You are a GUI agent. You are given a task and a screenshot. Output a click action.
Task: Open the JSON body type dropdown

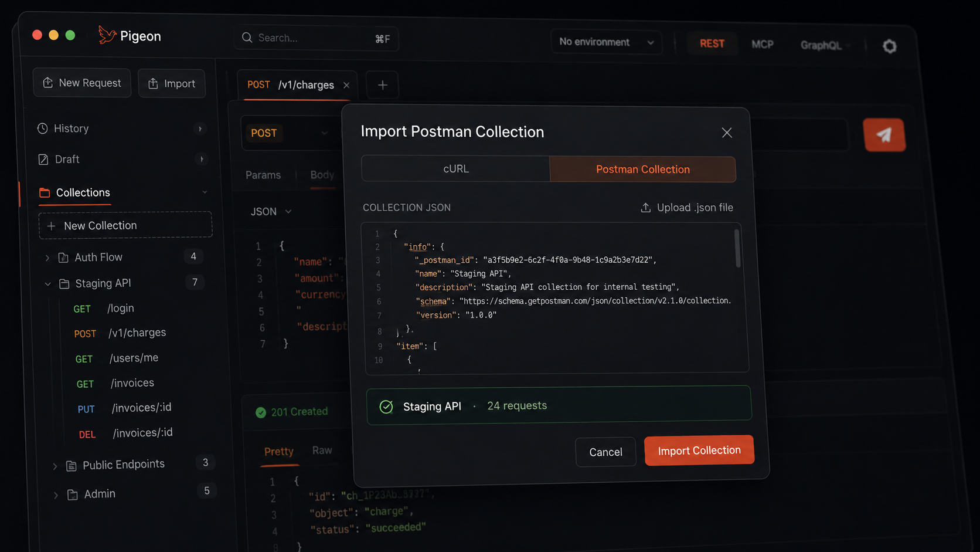(x=271, y=212)
